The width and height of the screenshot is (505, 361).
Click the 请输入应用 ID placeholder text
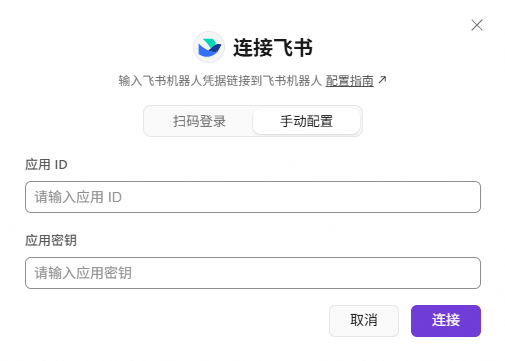pos(78,197)
